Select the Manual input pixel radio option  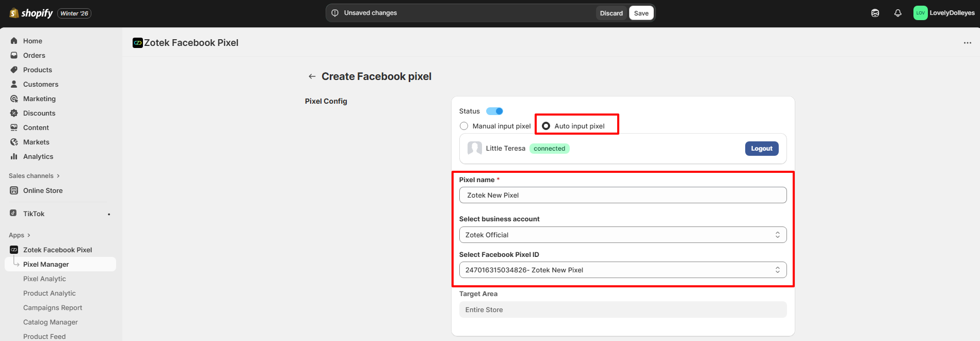464,126
